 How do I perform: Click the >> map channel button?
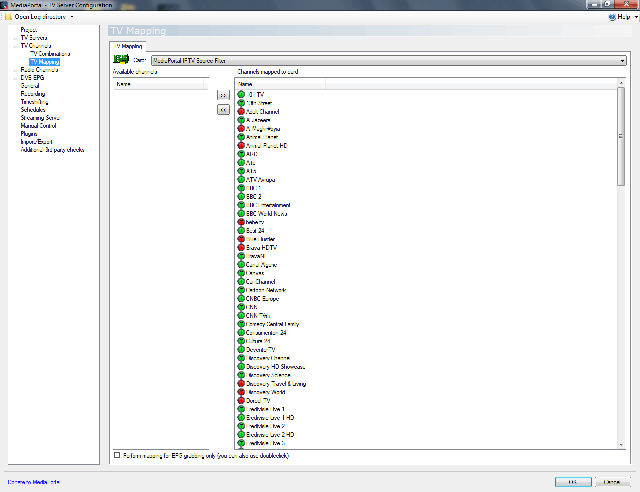223,95
